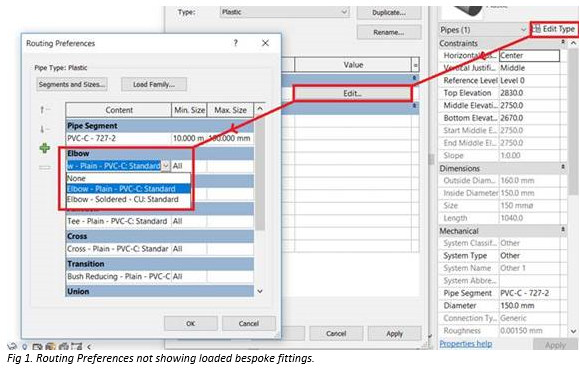Image resolution: width=580 pixels, height=371 pixels.
Task: Open the Type dropdown showing Plastic
Action: tap(284, 12)
